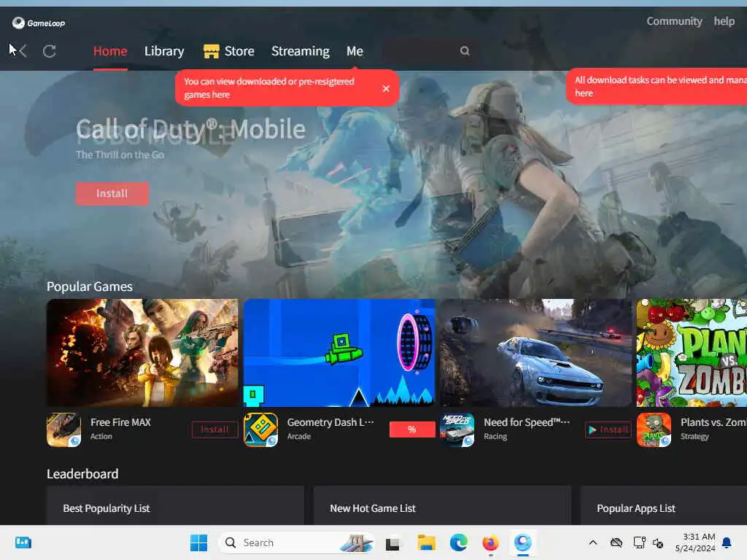Click the Popular Games heading
The width and height of the screenshot is (747, 560).
[x=90, y=286]
